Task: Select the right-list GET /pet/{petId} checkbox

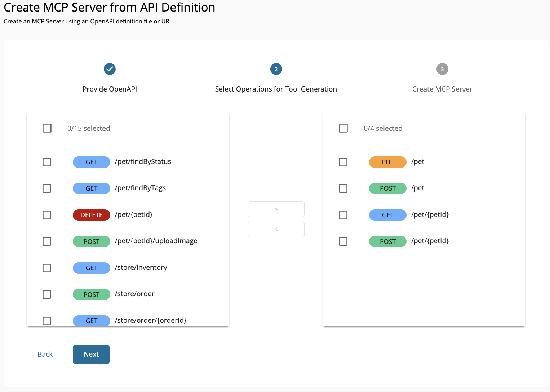Action: pos(343,215)
